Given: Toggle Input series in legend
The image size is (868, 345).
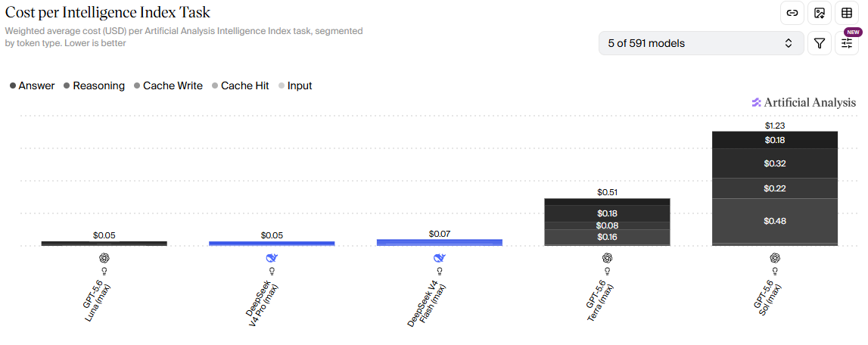Looking at the screenshot, I should coord(295,85).
